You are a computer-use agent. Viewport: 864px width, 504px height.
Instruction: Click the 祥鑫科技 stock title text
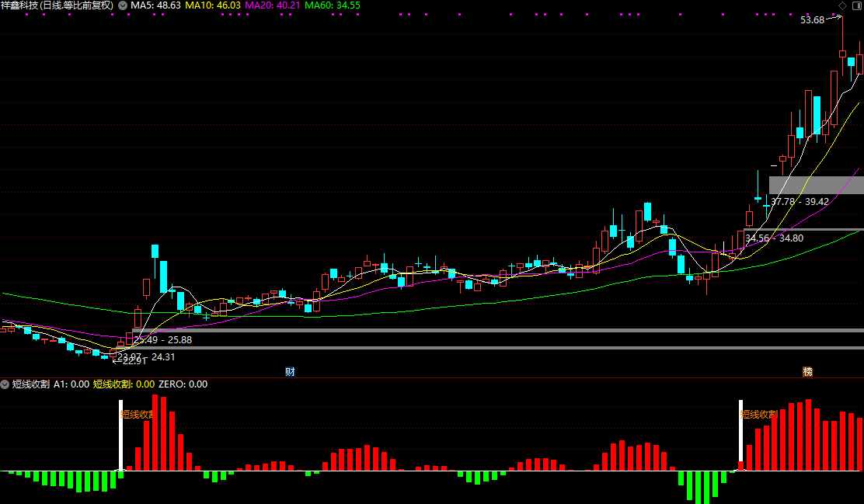(x=19, y=5)
